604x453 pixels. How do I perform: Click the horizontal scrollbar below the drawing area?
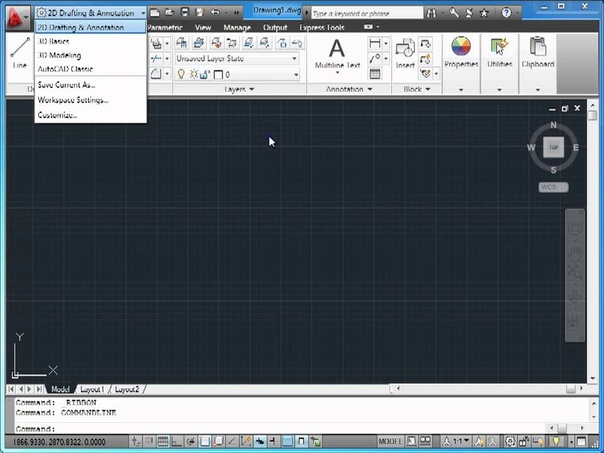point(489,389)
